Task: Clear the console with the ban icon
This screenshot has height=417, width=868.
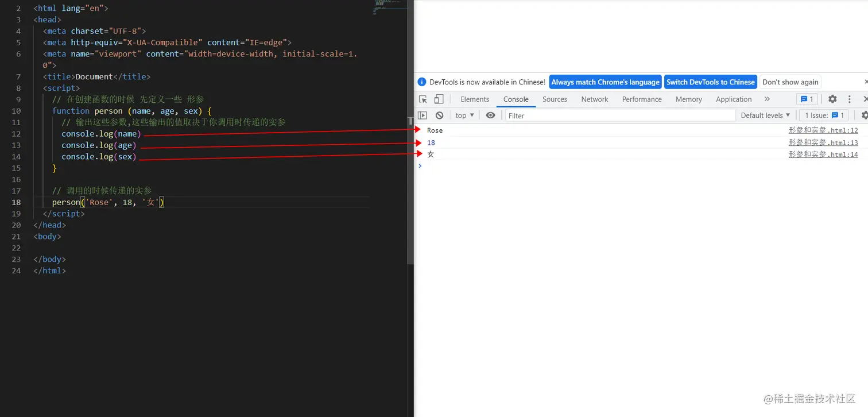Action: pos(439,115)
